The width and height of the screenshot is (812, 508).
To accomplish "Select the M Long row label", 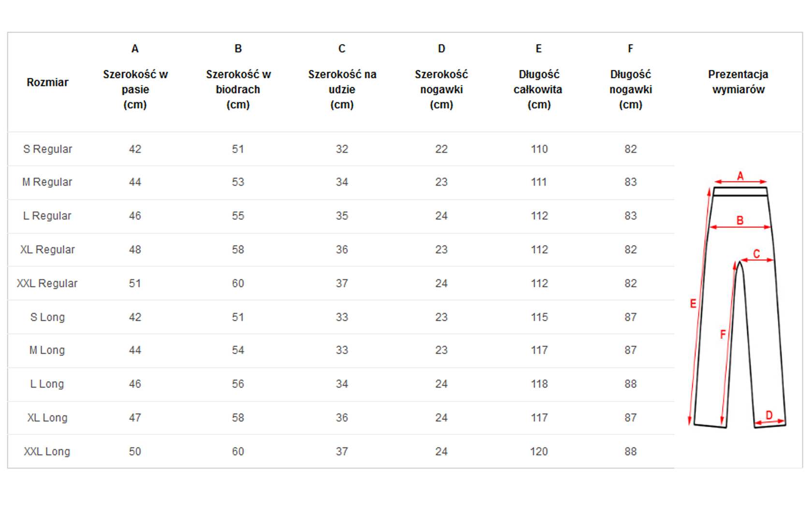I will [x=47, y=350].
